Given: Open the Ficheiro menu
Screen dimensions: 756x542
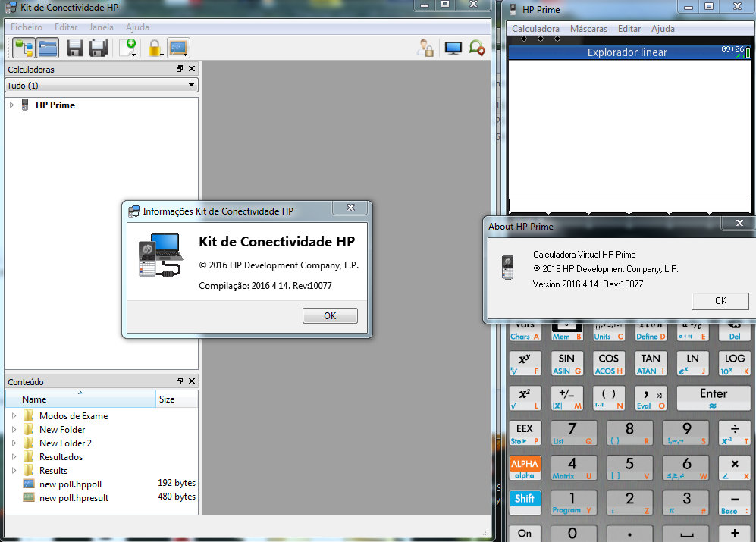Looking at the screenshot, I should tap(27, 27).
